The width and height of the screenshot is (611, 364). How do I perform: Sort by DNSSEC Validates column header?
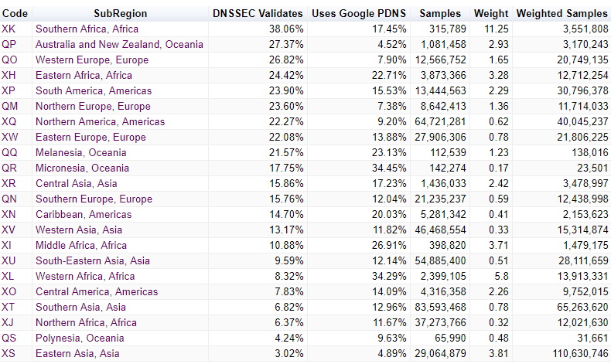point(258,14)
